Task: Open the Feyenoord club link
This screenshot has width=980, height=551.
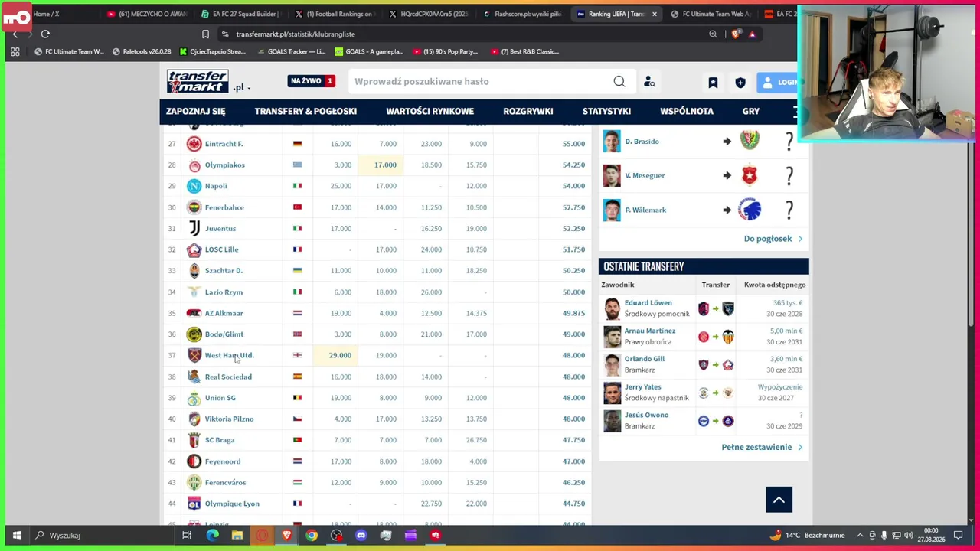Action: (x=223, y=461)
